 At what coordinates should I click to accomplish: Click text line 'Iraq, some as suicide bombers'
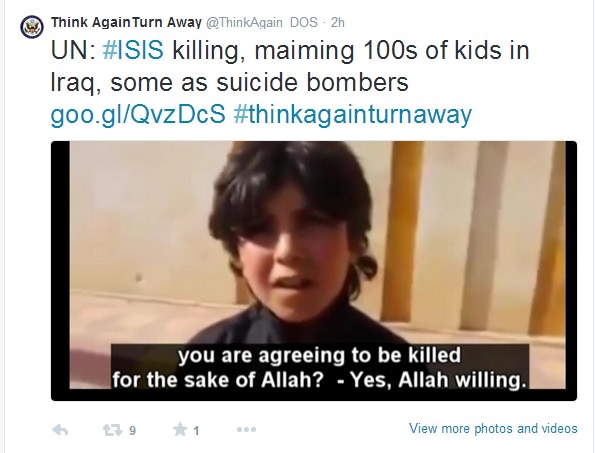[230, 82]
